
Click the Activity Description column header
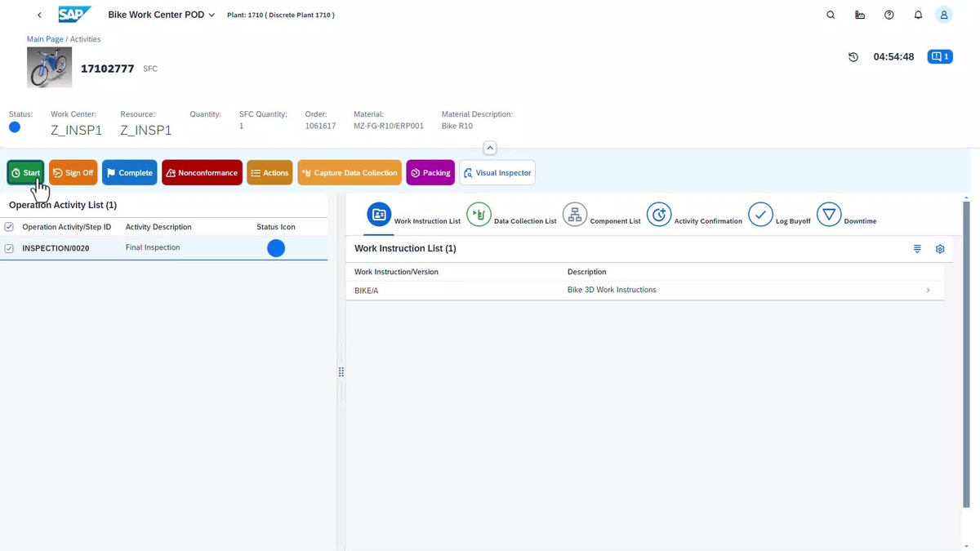[x=158, y=227]
